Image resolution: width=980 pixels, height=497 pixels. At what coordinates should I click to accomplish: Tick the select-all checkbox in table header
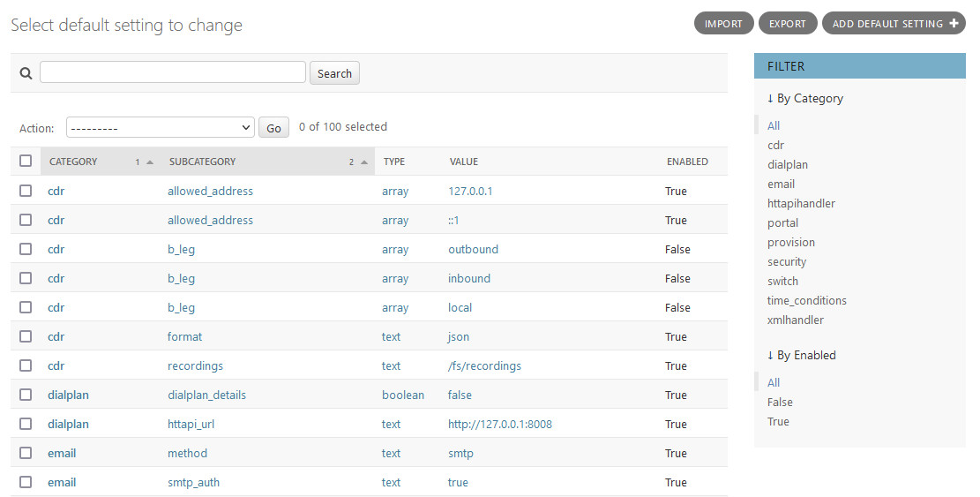(x=26, y=161)
